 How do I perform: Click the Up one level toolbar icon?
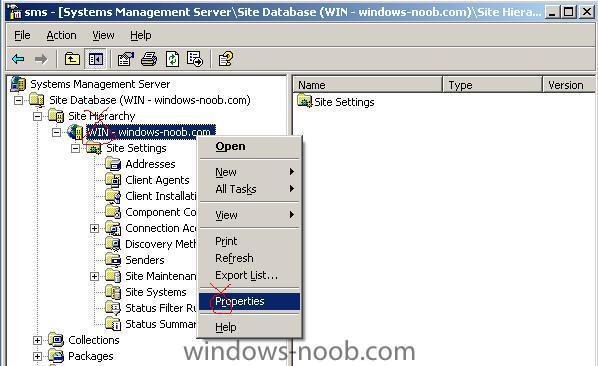click(x=72, y=59)
